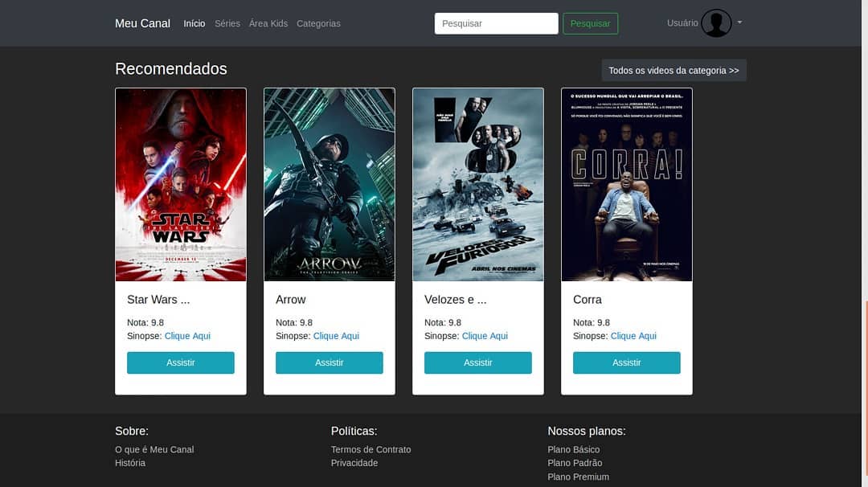Open the Velozes e Furiosos 8 poster
Image resolution: width=868 pixels, height=487 pixels.
478,184
